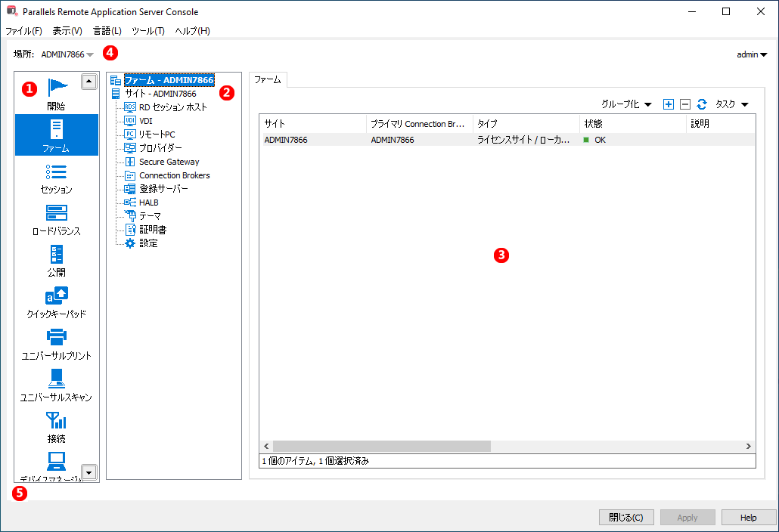The image size is (779, 532).
Task: Open リモートPC node in tree
Action: point(157,135)
